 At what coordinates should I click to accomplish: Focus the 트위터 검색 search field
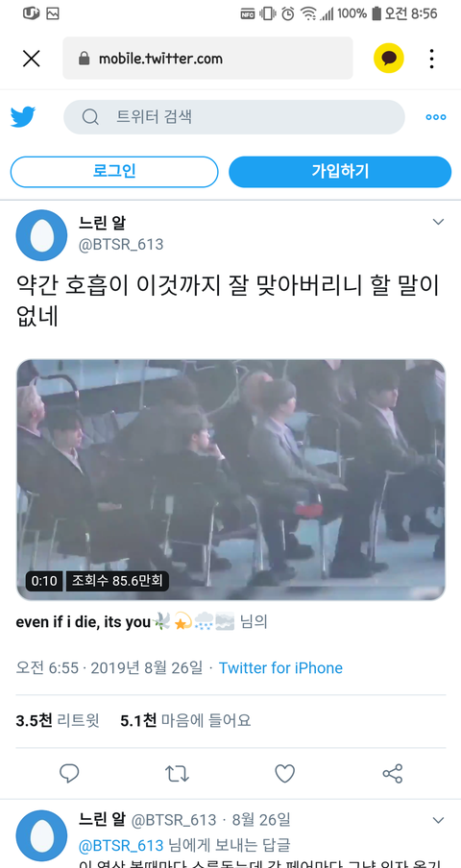(x=234, y=117)
